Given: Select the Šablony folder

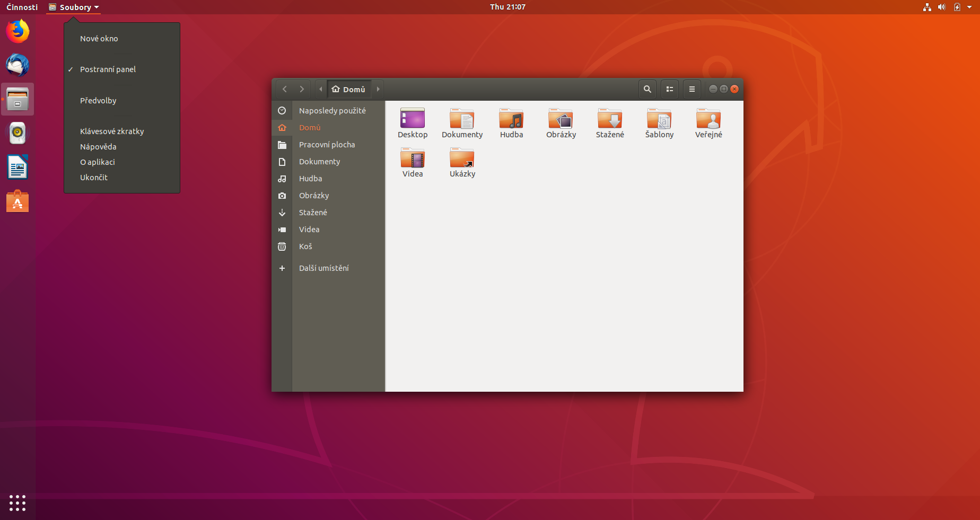Looking at the screenshot, I should coord(659,124).
